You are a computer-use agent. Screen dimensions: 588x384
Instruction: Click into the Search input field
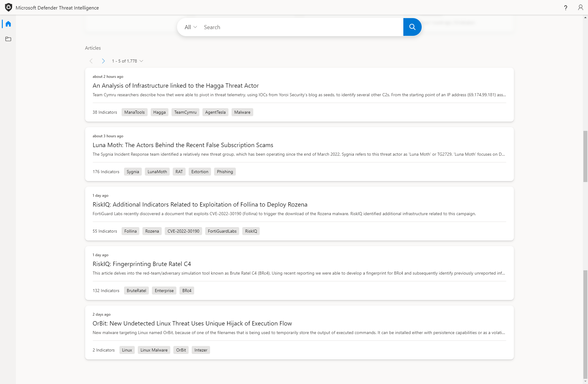pos(302,27)
